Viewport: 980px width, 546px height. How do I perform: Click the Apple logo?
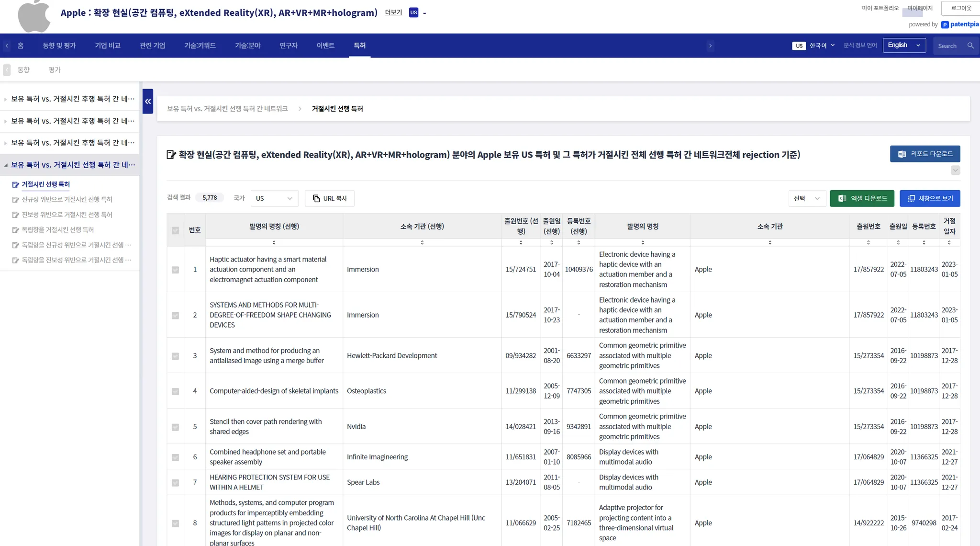(x=34, y=16)
